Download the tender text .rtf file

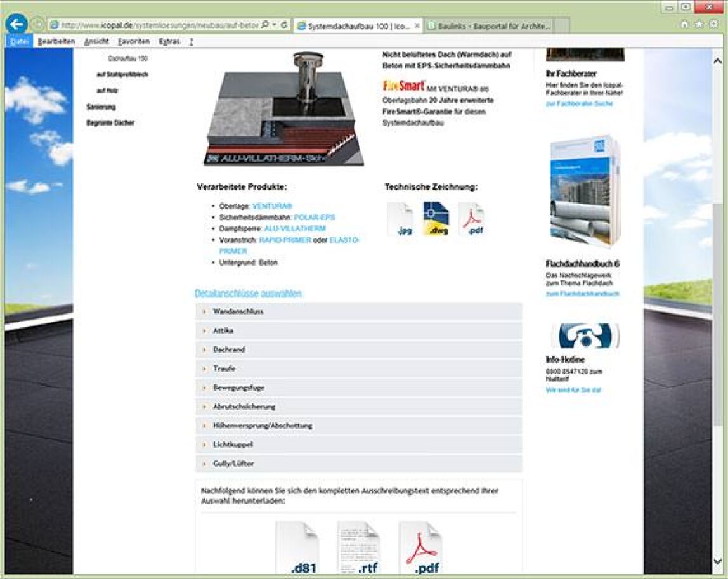(x=359, y=549)
